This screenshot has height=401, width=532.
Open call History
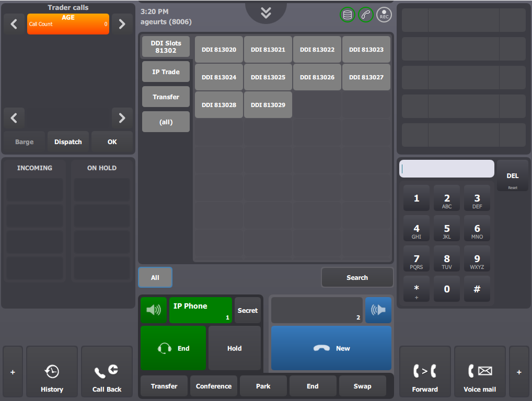pos(52,372)
